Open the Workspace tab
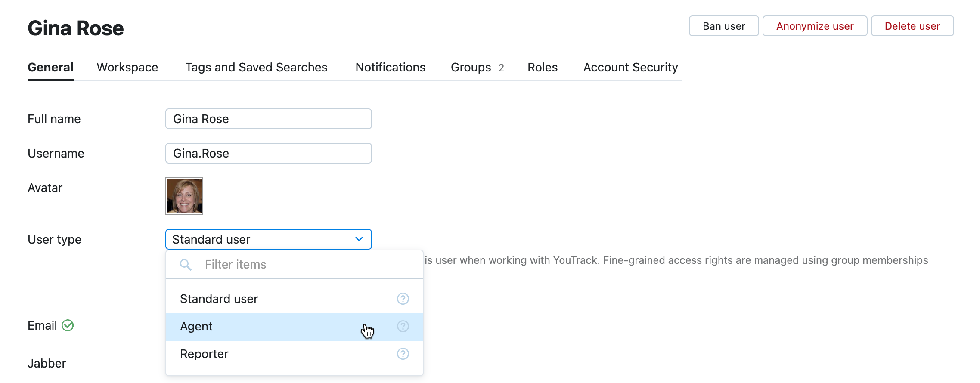Image resolution: width=980 pixels, height=383 pixels. point(127,67)
